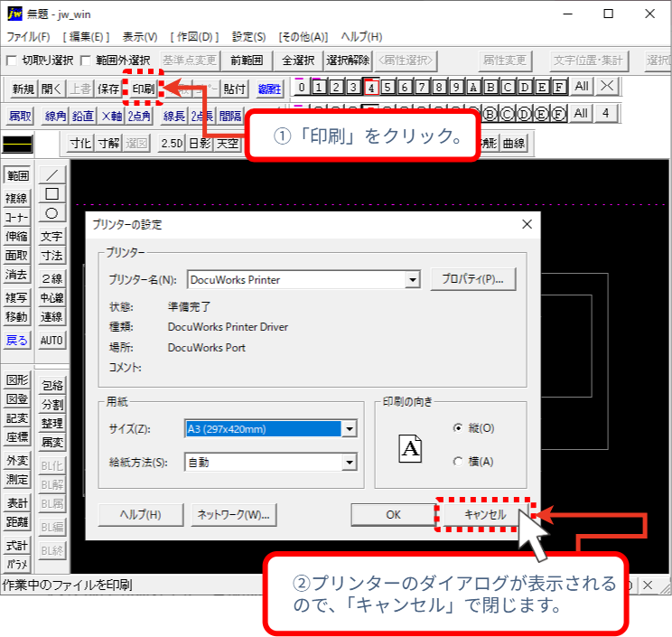Click the 線角 line angle button
This screenshot has width=672, height=637.
55,116
